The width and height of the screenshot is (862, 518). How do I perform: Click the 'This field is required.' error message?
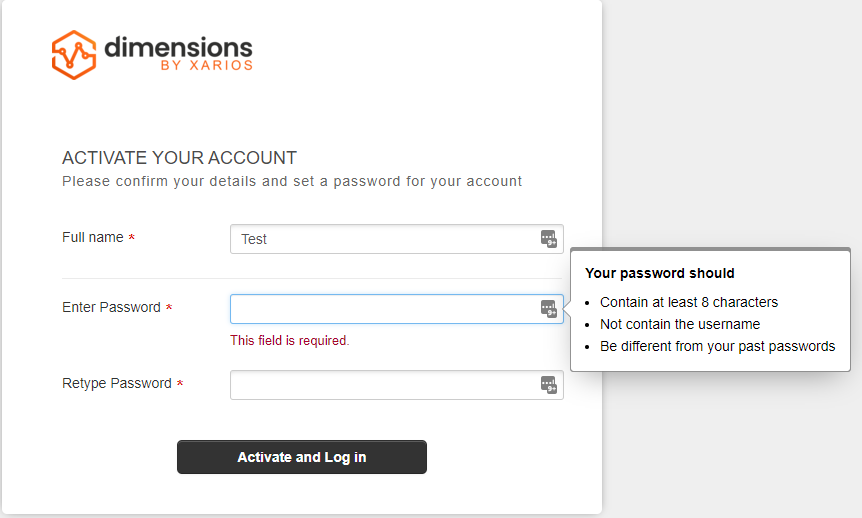[289, 341]
